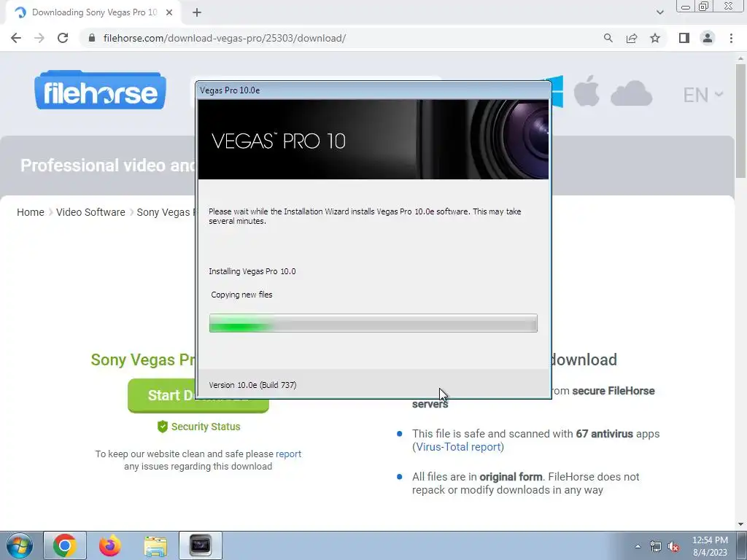Click the green Start Download button
Image resolution: width=747 pixels, height=560 pixels.
tap(198, 395)
